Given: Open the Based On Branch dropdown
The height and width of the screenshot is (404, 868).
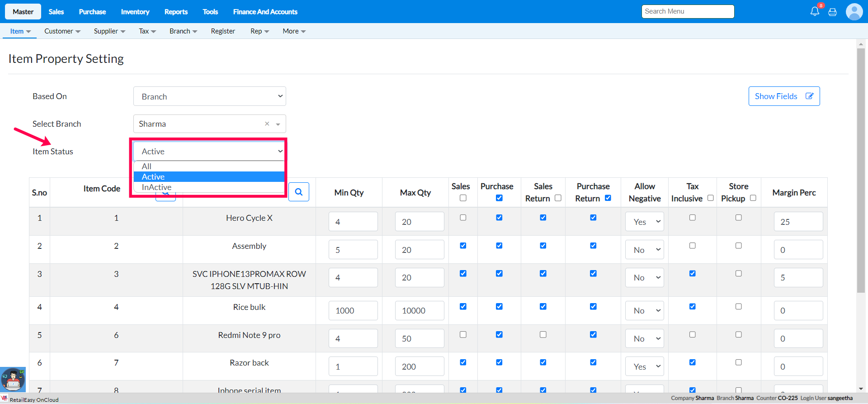Looking at the screenshot, I should (x=210, y=96).
